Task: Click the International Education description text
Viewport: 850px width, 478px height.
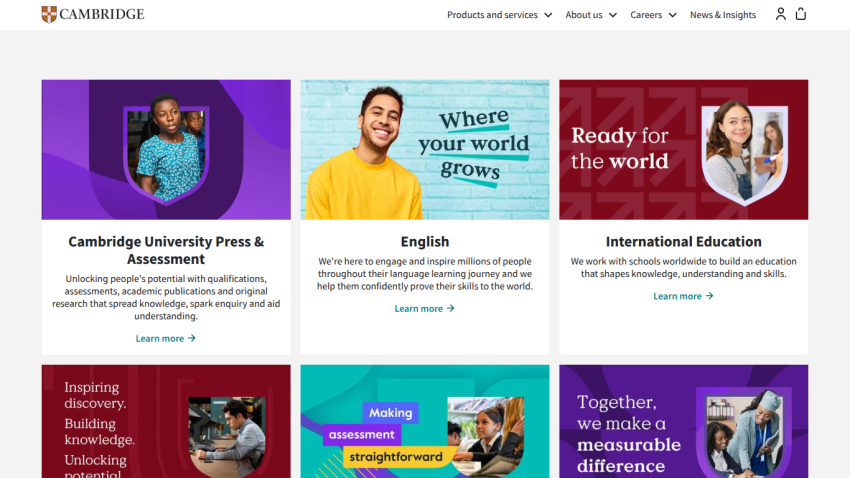Action: pyautogui.click(x=684, y=267)
